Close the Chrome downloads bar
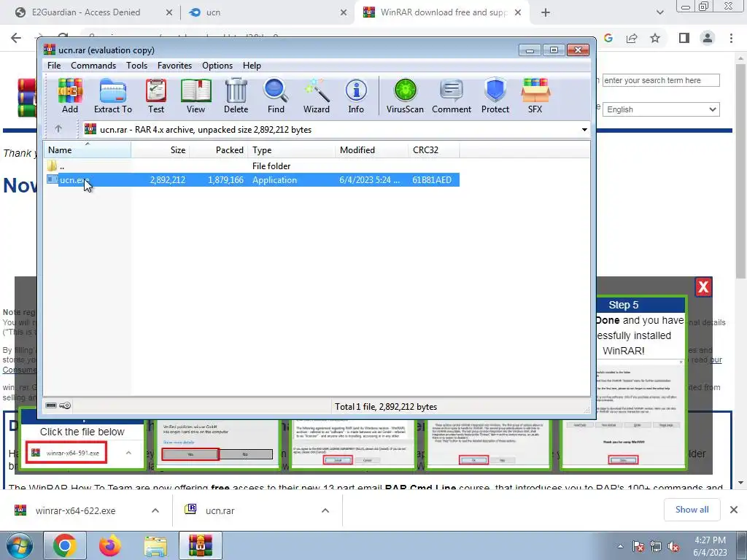The width and height of the screenshot is (747, 560). point(734,510)
